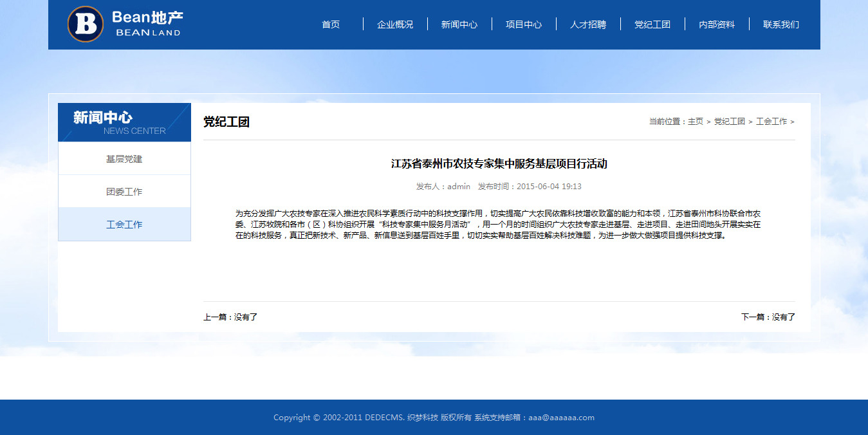Screen dimensions: 868x435
Task: Click the 党纪工团 breadcrumb link
Action: (729, 122)
